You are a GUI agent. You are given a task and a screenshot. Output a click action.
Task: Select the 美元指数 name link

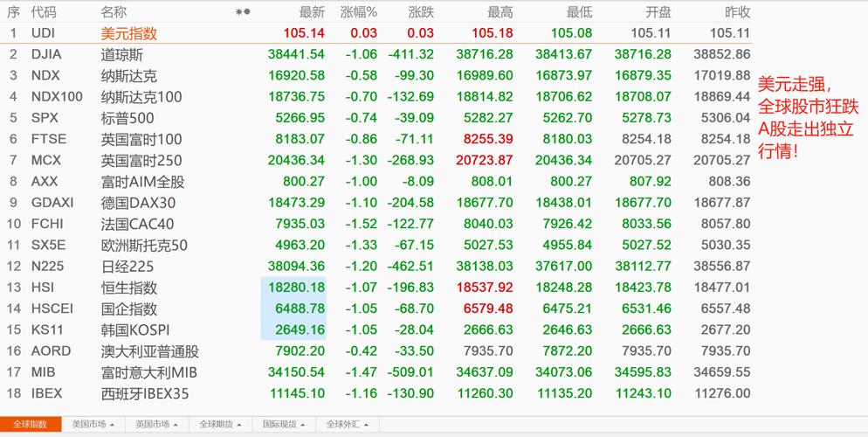coord(128,33)
